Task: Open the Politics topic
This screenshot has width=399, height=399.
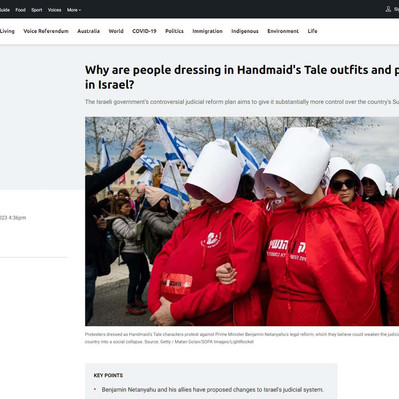Action: pyautogui.click(x=174, y=31)
